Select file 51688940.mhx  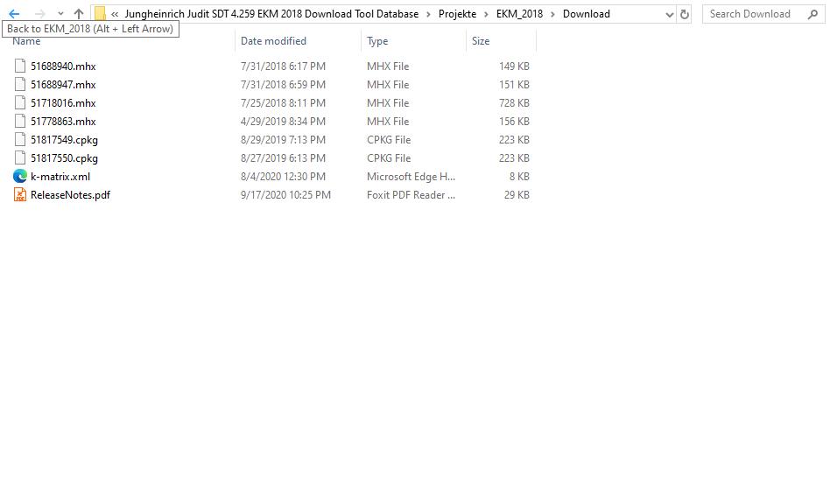[x=63, y=66]
